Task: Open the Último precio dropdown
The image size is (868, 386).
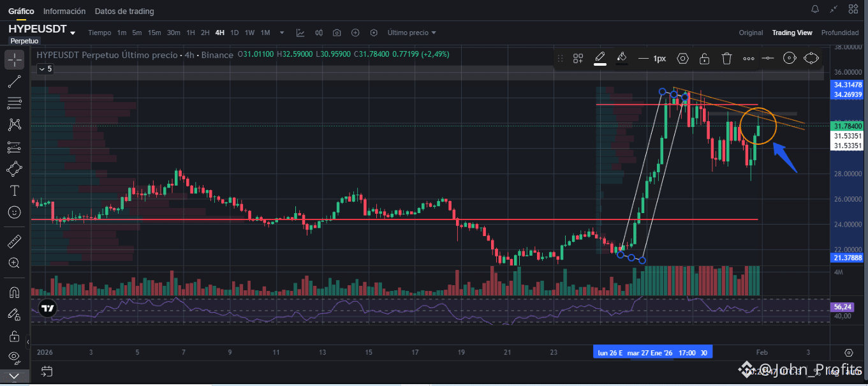Action: point(412,33)
